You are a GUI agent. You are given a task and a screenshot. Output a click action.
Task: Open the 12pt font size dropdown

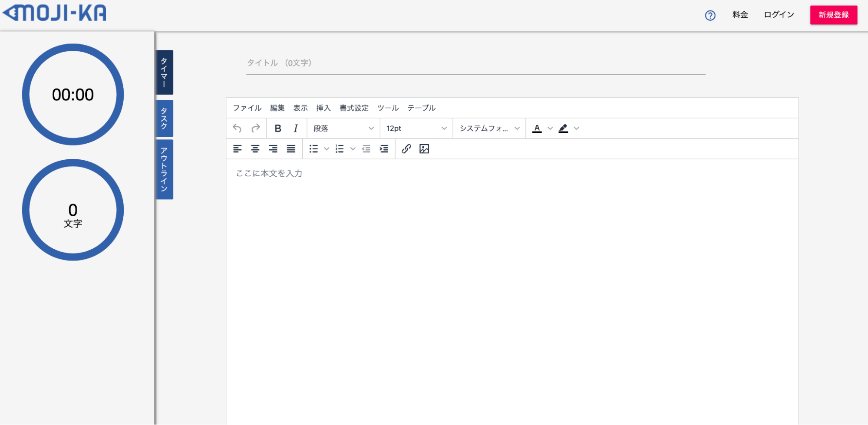[416, 128]
